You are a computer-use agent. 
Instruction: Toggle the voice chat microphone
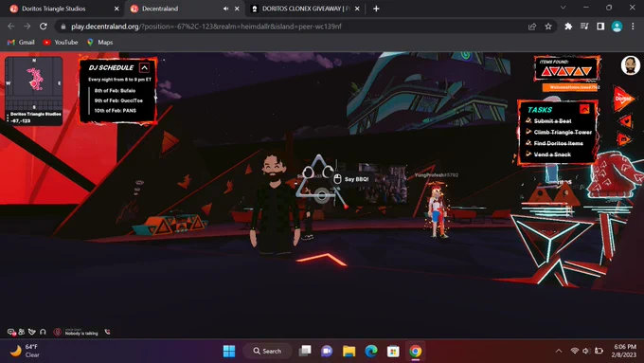[58, 332]
